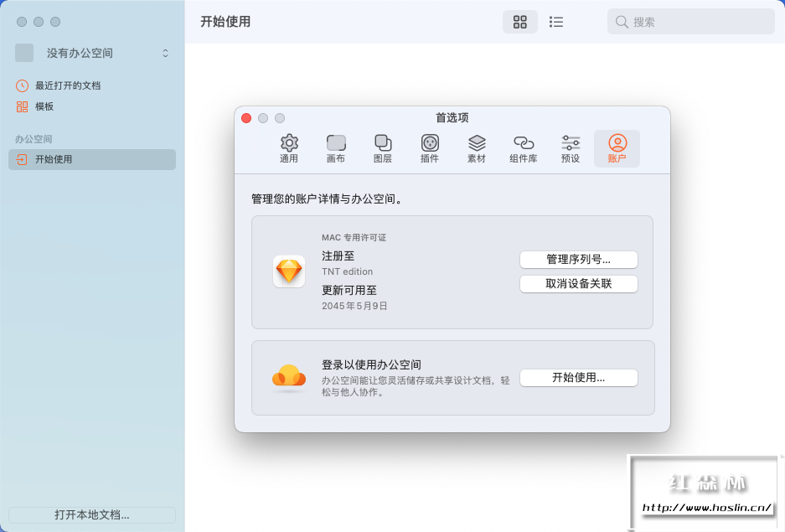Select the 账户 account tab
Screen dimensions: 785x532
(617, 148)
